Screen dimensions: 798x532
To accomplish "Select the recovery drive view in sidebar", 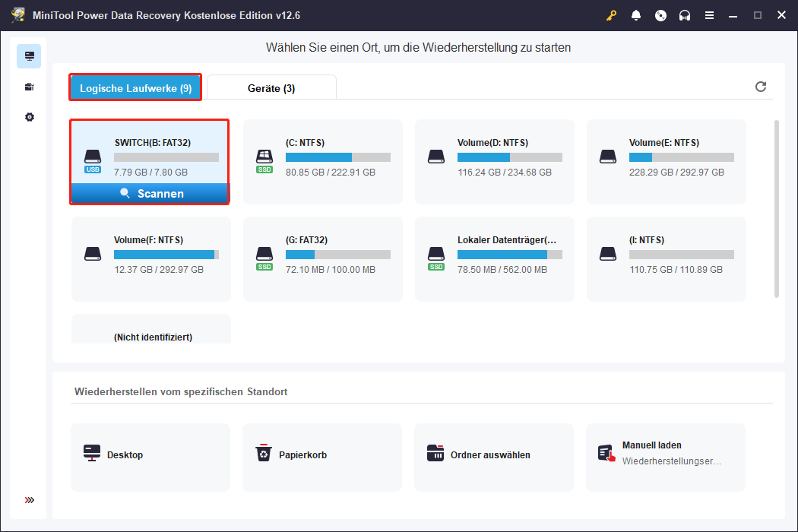I will coord(29,56).
